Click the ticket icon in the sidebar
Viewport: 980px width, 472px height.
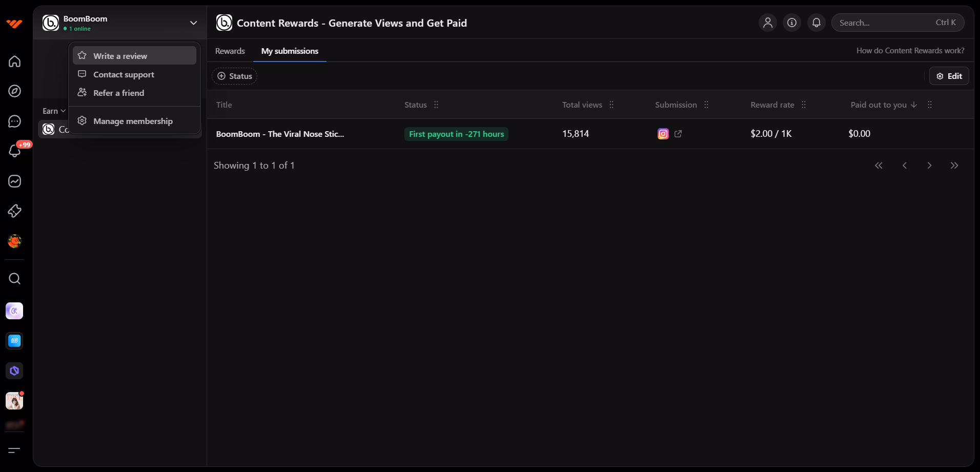(14, 211)
